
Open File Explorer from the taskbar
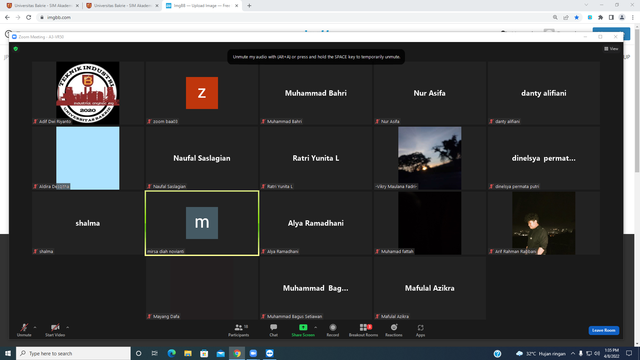pos(188,353)
